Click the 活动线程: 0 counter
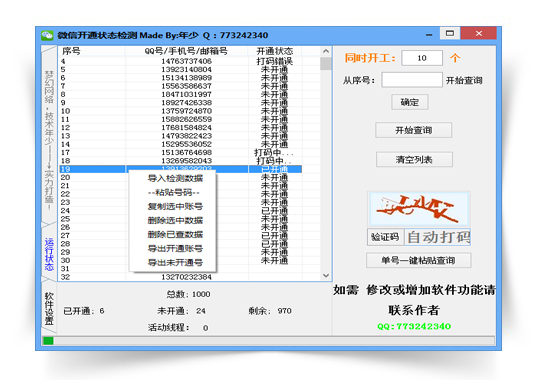539x380 pixels. 178,327
